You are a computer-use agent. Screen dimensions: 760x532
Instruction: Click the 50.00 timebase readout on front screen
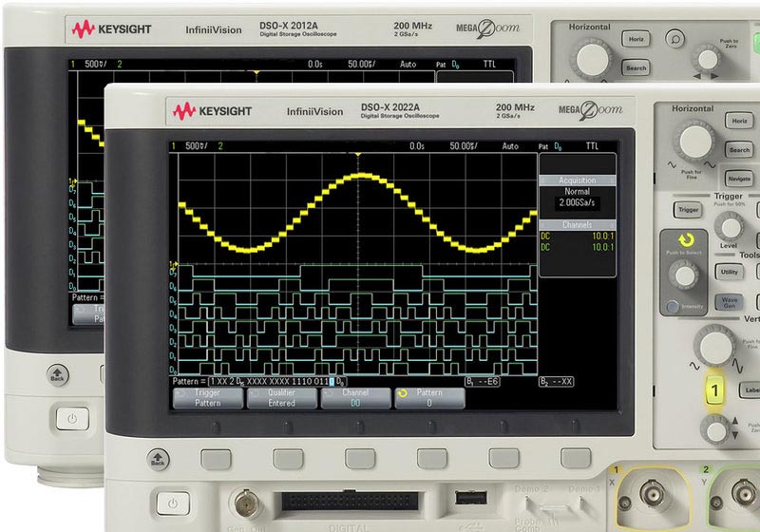coord(463,146)
